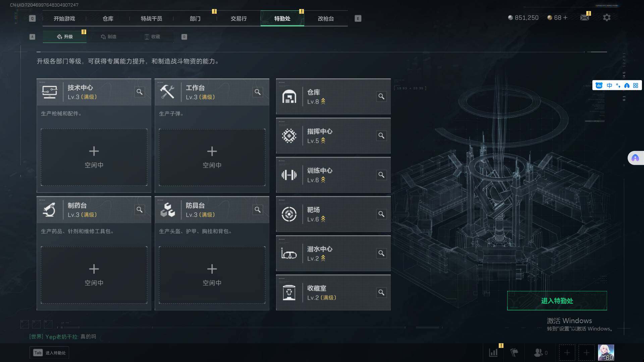This screenshot has height=362, width=644.
Task: Select the 潜水中心 Lv.2 department card
Action: coord(333,253)
